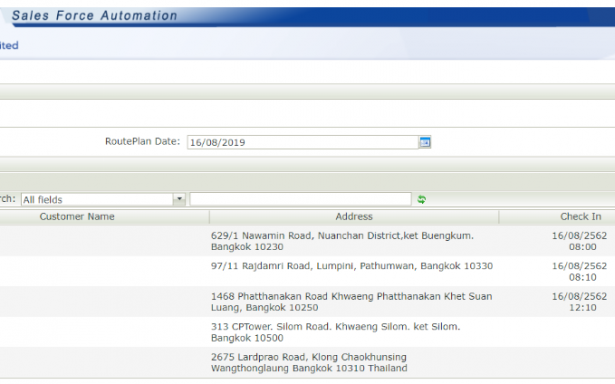
Task: Select the 97/11 Rajdamri Road address row
Action: pyautogui.click(x=308, y=271)
